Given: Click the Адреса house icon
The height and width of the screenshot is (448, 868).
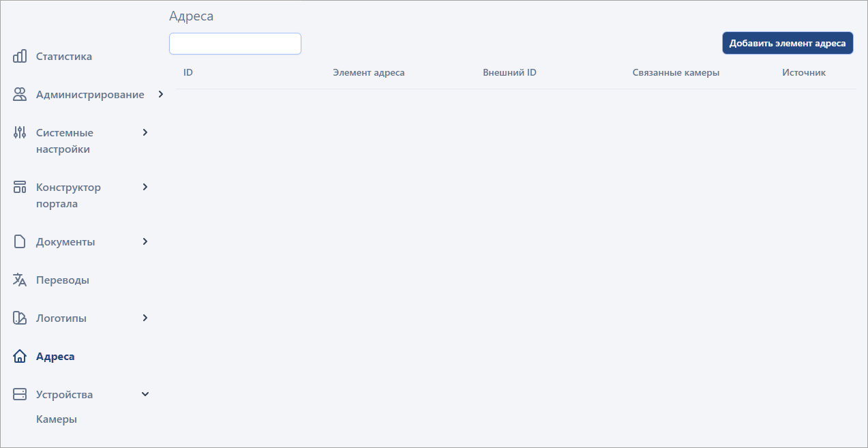Looking at the screenshot, I should (20, 357).
